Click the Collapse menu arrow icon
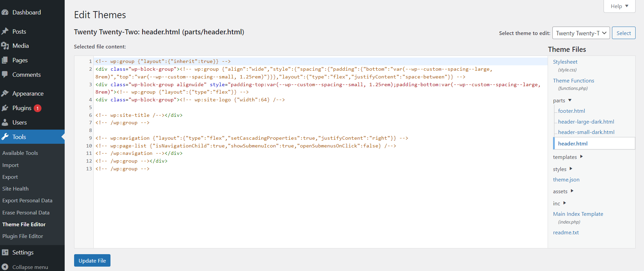 5,267
